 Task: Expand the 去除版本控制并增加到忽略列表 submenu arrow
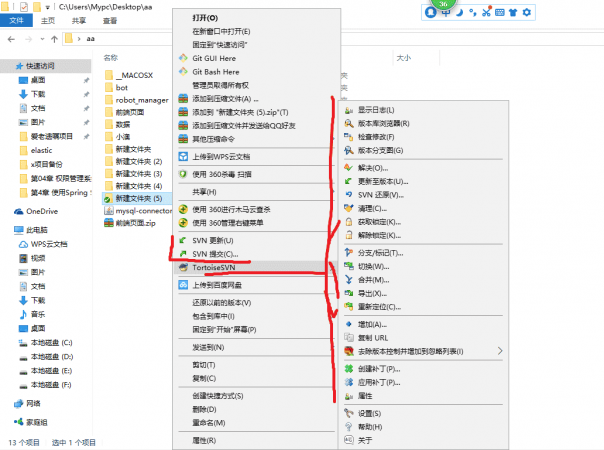tap(500, 351)
